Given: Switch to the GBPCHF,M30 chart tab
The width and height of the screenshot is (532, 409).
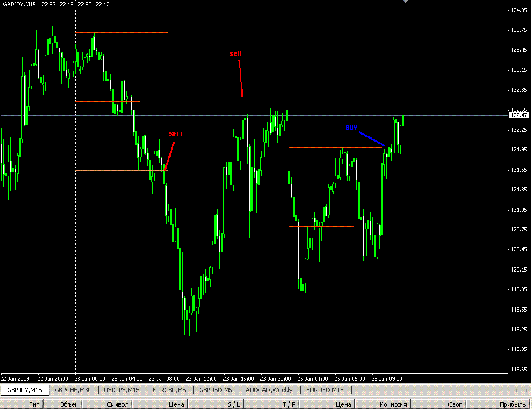Looking at the screenshot, I should (x=73, y=390).
